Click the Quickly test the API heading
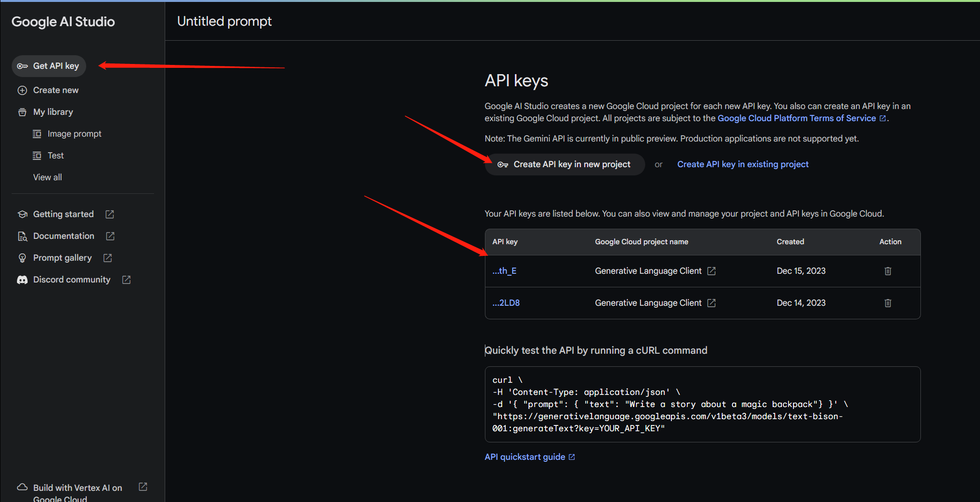 pyautogui.click(x=596, y=350)
